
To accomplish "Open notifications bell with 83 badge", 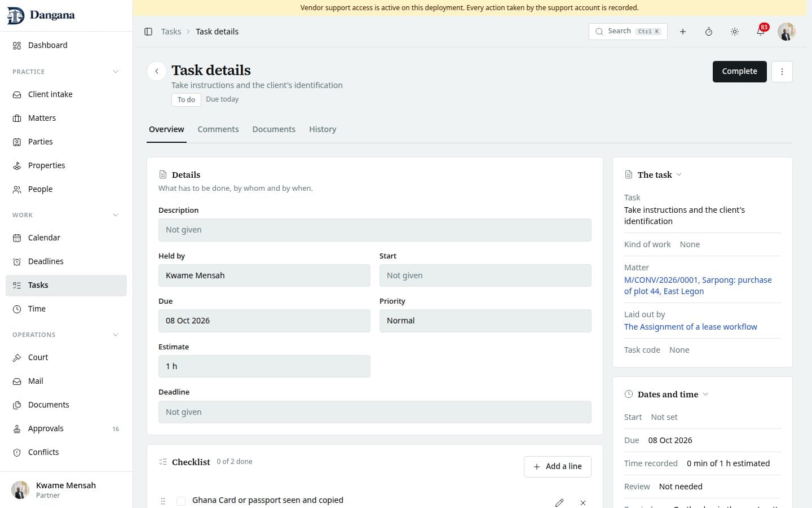I will [761, 32].
